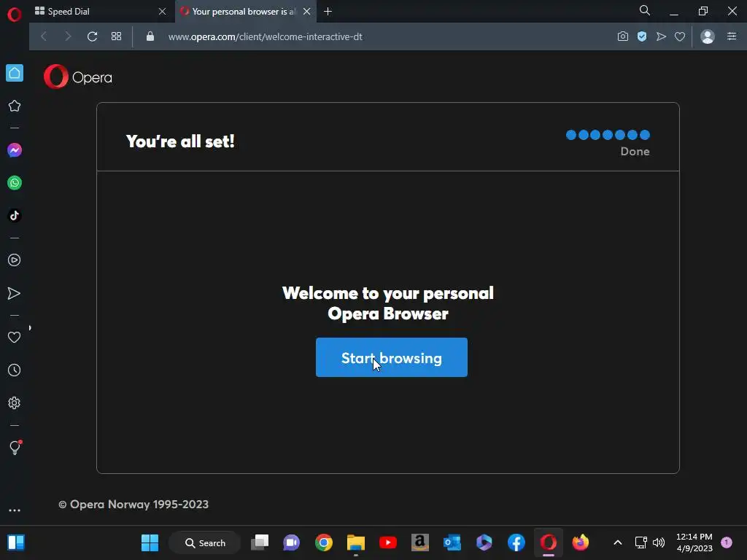This screenshot has width=747, height=560.
Task: Open ad blocker shield settings
Action: point(642,36)
